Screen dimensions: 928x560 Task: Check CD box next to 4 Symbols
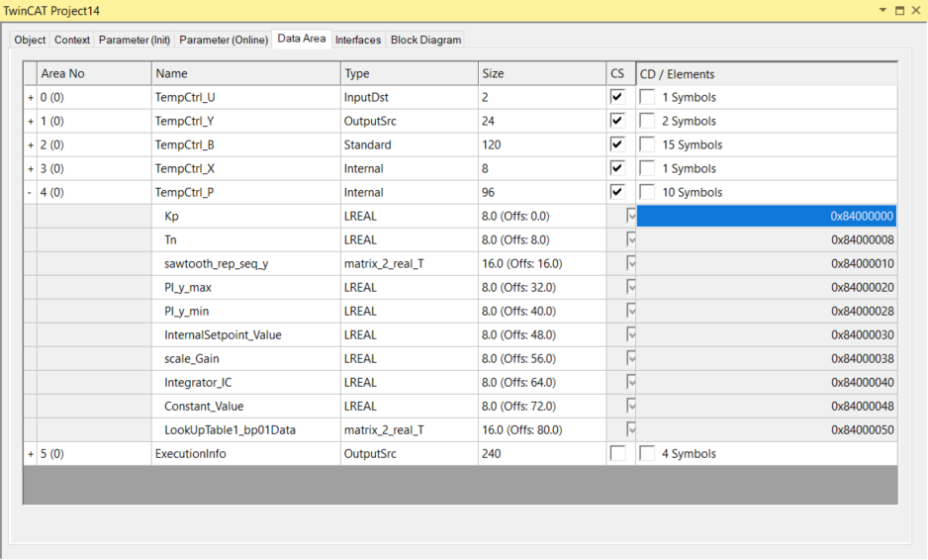coord(647,453)
